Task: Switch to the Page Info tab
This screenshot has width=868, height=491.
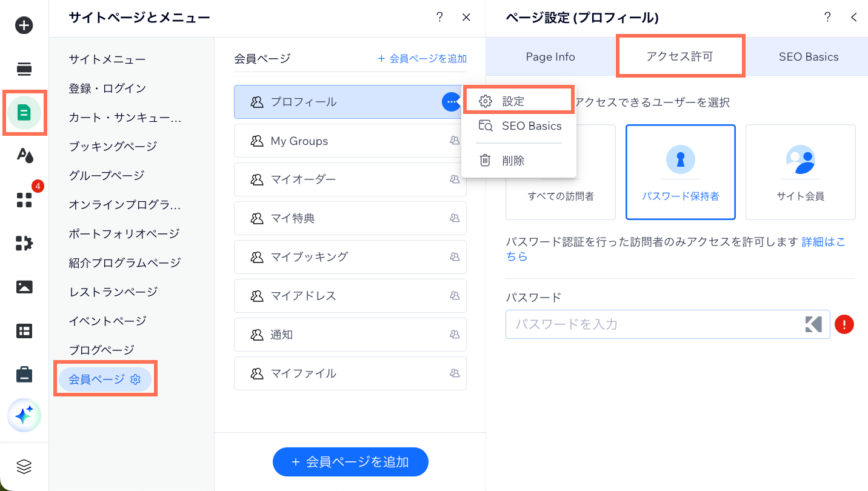Action: click(549, 56)
